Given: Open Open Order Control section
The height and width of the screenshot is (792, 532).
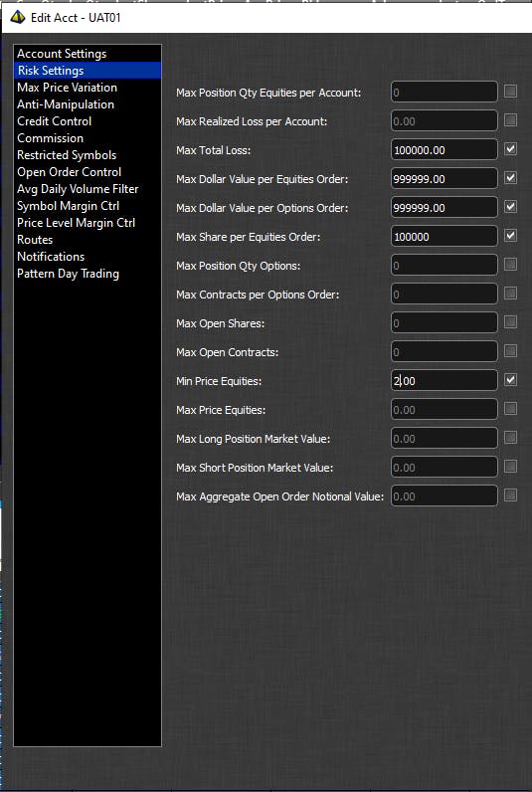Looking at the screenshot, I should click(x=88, y=172).
